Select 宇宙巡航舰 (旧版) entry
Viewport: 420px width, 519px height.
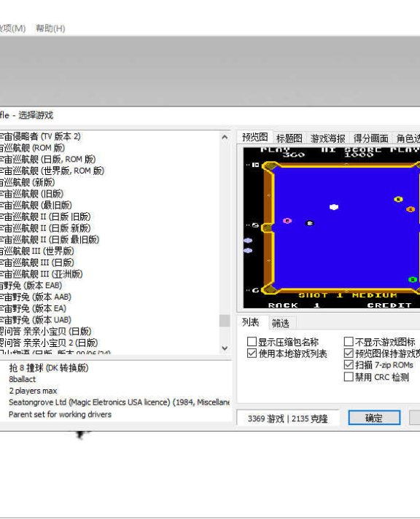[x=31, y=194]
